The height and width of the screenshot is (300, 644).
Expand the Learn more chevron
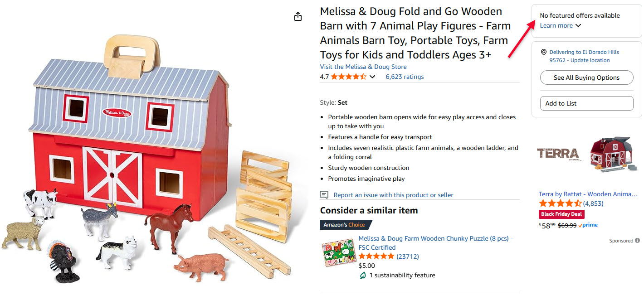click(x=578, y=26)
